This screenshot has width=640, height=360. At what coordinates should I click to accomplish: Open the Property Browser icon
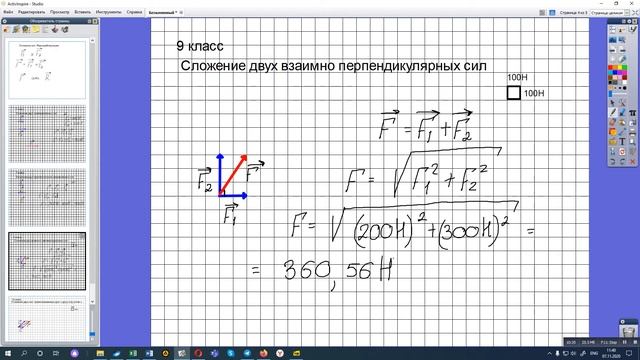tap(45, 29)
